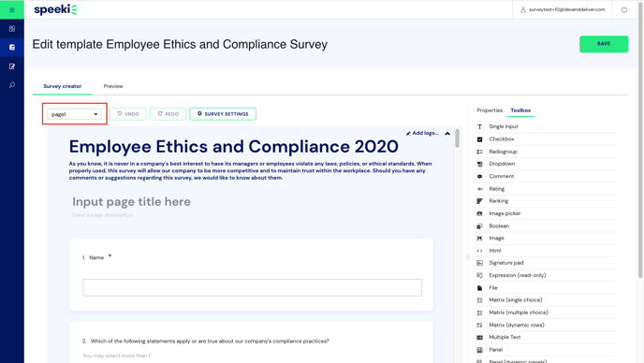644x363 pixels.
Task: Click the Save button
Action: pyautogui.click(x=604, y=44)
